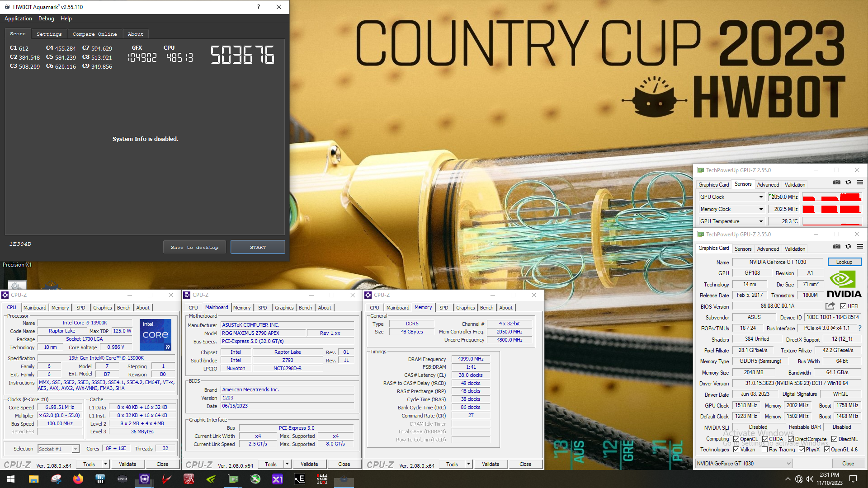Open EVGA Precision X1 taskbar icon
The height and width of the screenshot is (488, 868).
pos(278,479)
